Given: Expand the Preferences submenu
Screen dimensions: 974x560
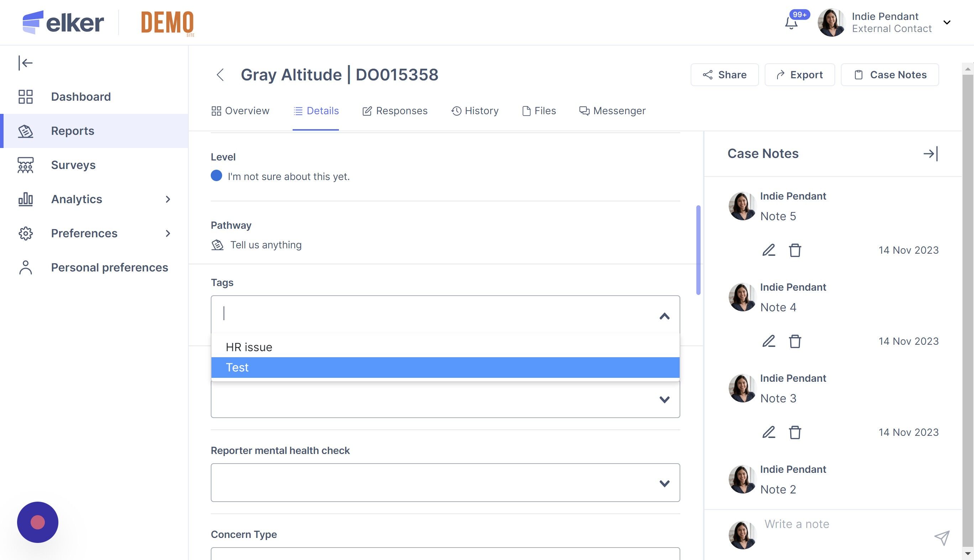Looking at the screenshot, I should (x=167, y=233).
